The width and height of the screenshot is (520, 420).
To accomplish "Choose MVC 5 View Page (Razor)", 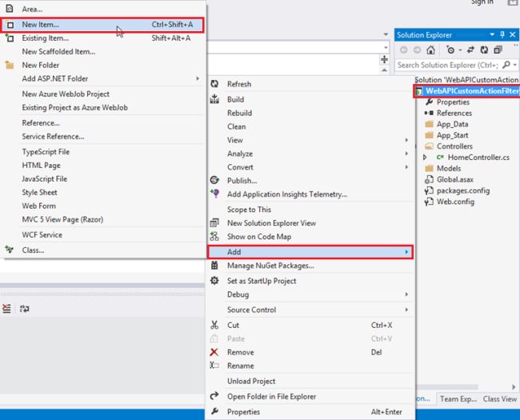I will click(102, 220).
